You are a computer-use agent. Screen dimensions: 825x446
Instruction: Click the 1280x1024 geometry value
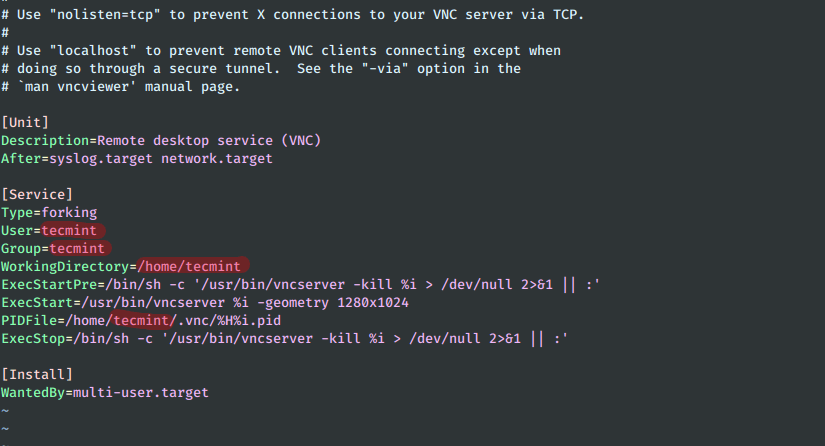click(x=373, y=302)
